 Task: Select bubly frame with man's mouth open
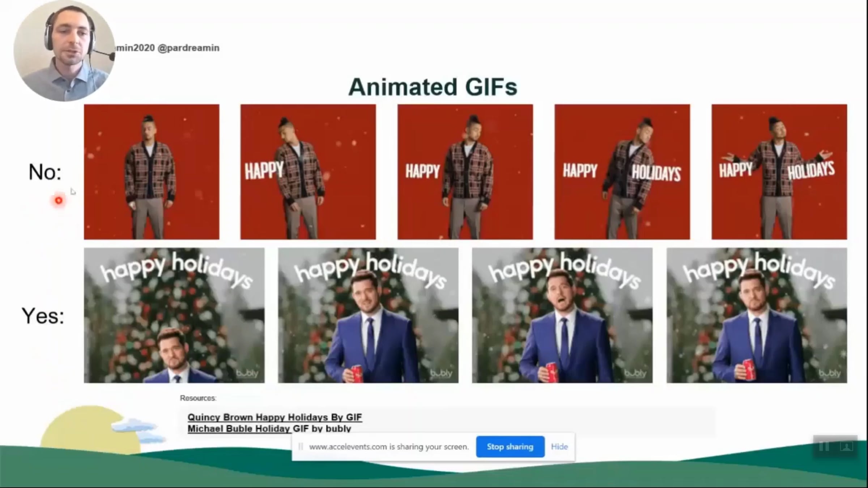(562, 315)
